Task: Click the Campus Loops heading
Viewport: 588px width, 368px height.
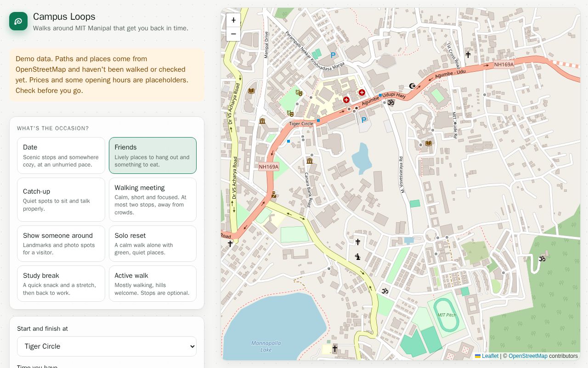Action: 64,17
